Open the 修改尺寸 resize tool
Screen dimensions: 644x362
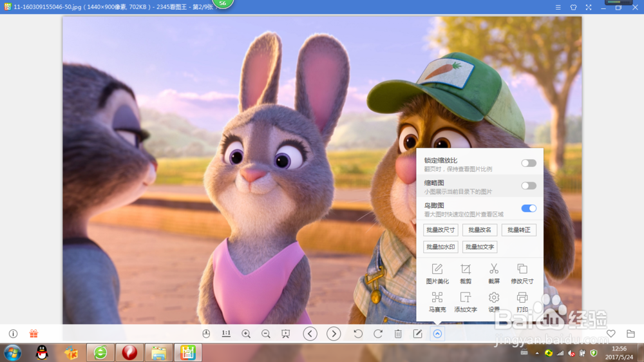(x=522, y=274)
